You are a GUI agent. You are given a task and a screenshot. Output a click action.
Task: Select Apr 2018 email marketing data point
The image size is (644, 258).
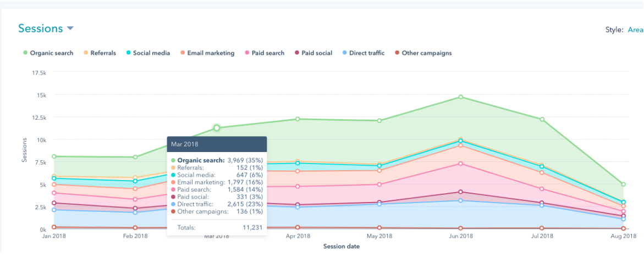(x=298, y=171)
